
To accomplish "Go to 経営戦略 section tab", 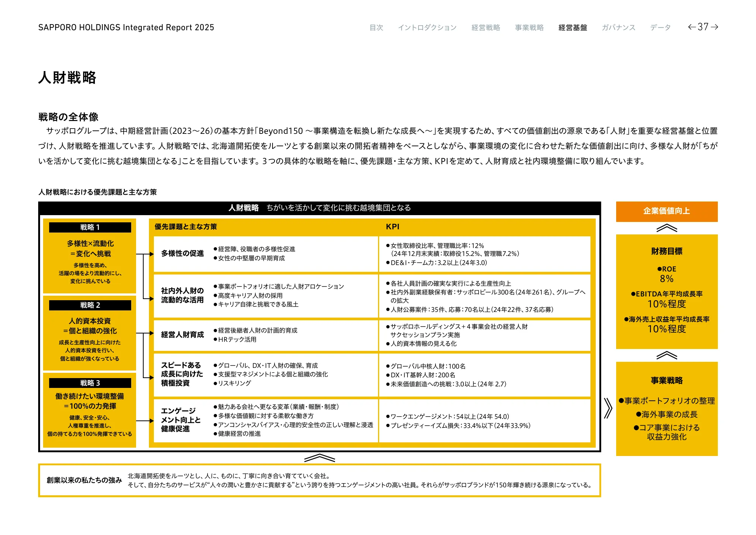I will [x=486, y=28].
